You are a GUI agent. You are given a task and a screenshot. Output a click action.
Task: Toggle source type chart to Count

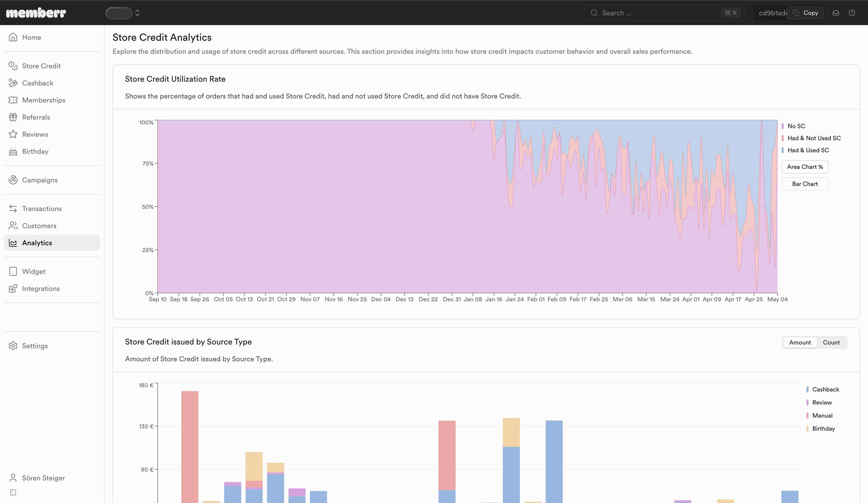point(831,342)
